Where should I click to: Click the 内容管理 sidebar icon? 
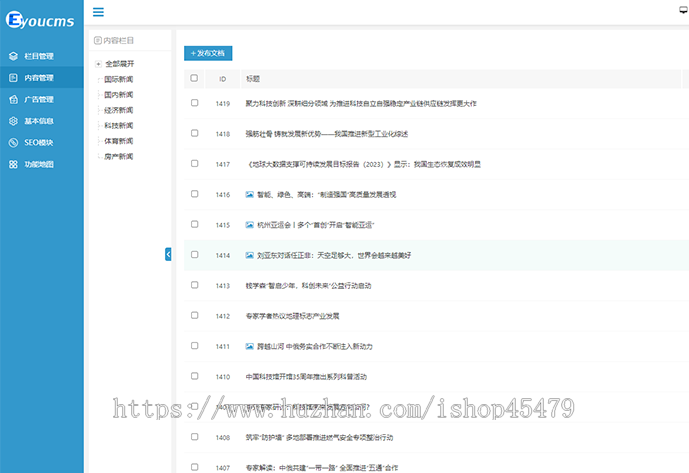click(x=13, y=78)
